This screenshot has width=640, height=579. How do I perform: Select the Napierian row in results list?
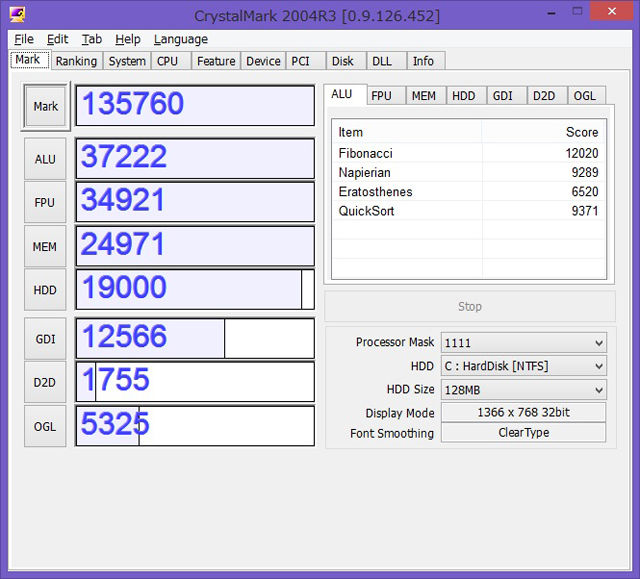coord(469,172)
